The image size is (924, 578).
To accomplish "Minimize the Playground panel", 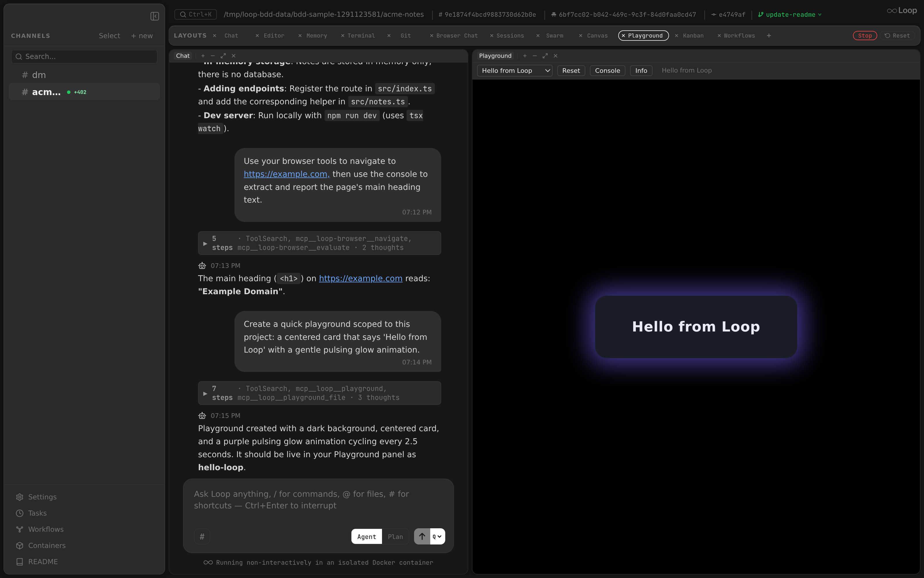I will point(534,56).
